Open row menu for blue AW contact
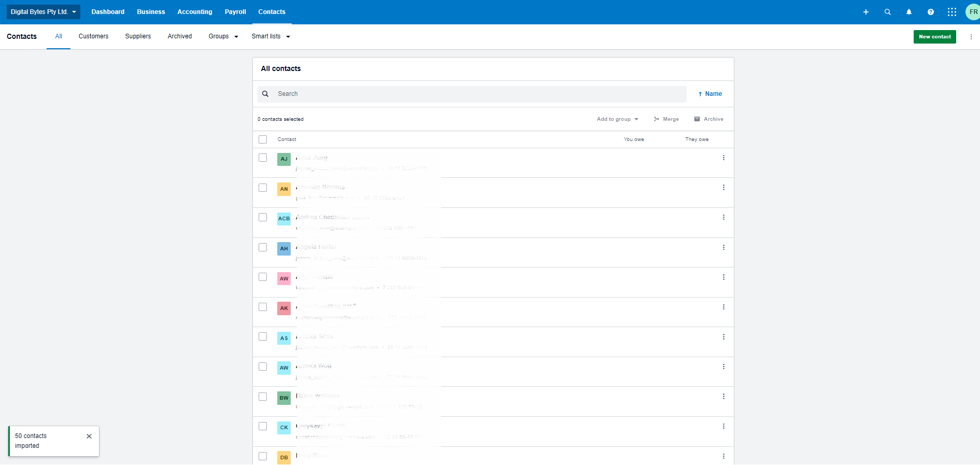This screenshot has width=980, height=465. point(723,367)
